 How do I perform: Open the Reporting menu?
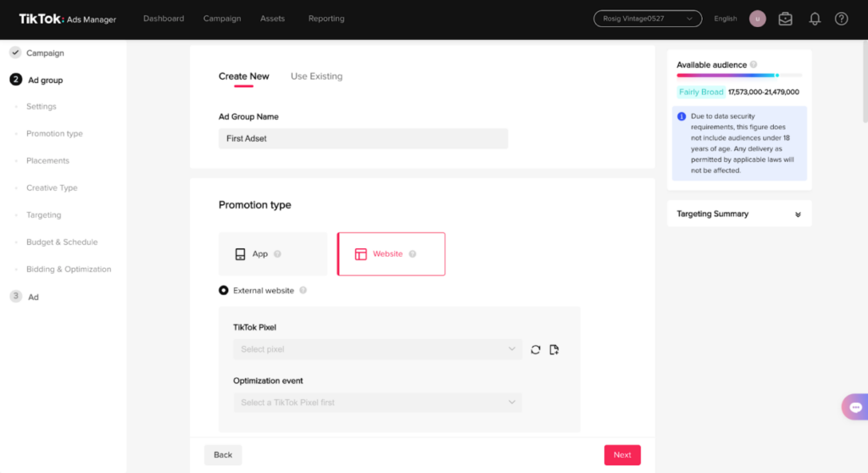click(x=326, y=19)
